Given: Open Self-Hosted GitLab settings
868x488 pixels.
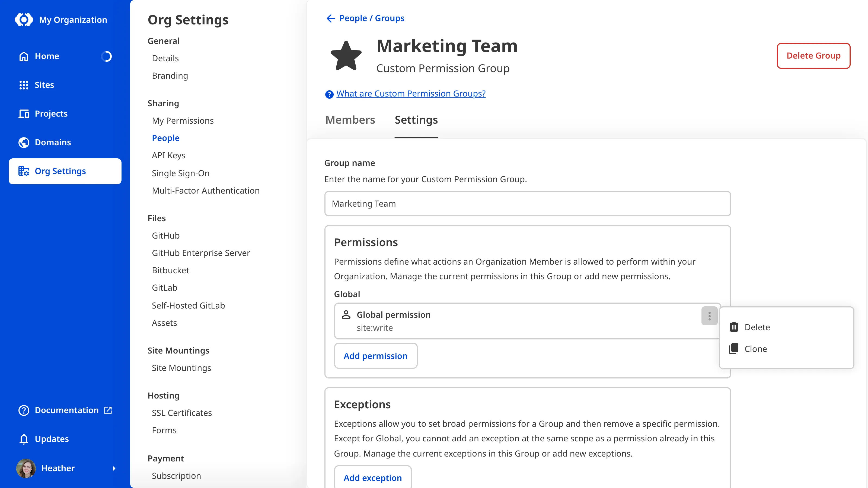Looking at the screenshot, I should (x=188, y=306).
